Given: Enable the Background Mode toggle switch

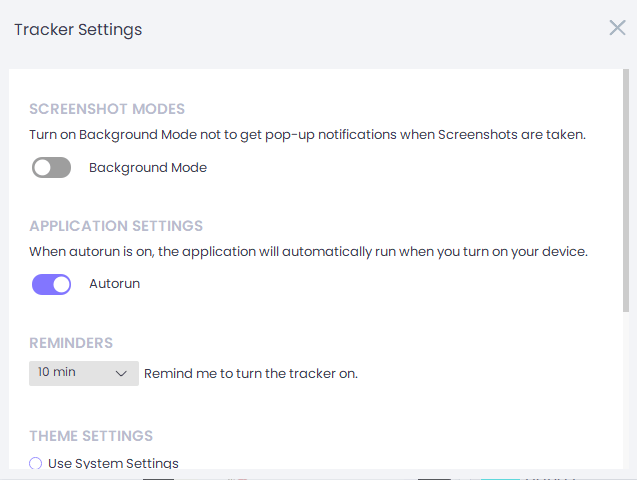Looking at the screenshot, I should (51, 168).
